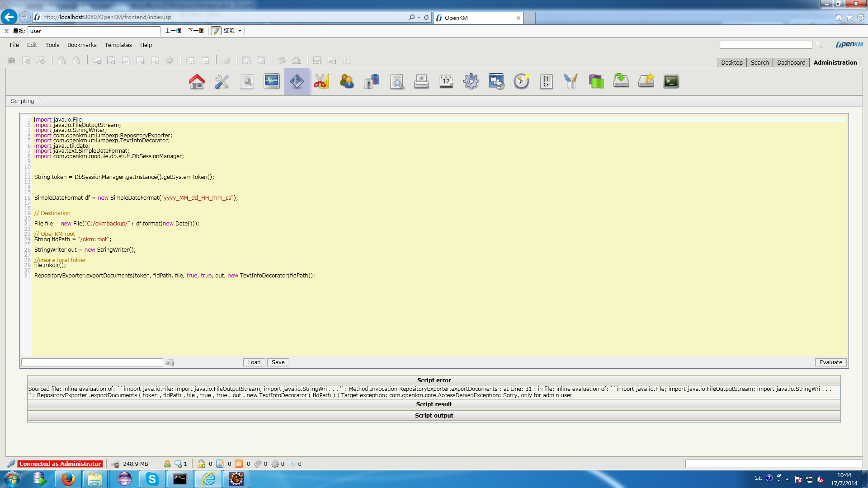Open the wrench and screwdriver configuration icon
The height and width of the screenshot is (488, 868).
(222, 81)
